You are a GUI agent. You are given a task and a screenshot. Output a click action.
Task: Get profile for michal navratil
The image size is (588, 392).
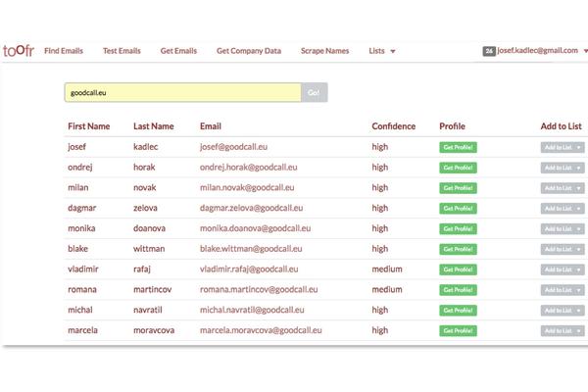pyautogui.click(x=458, y=311)
